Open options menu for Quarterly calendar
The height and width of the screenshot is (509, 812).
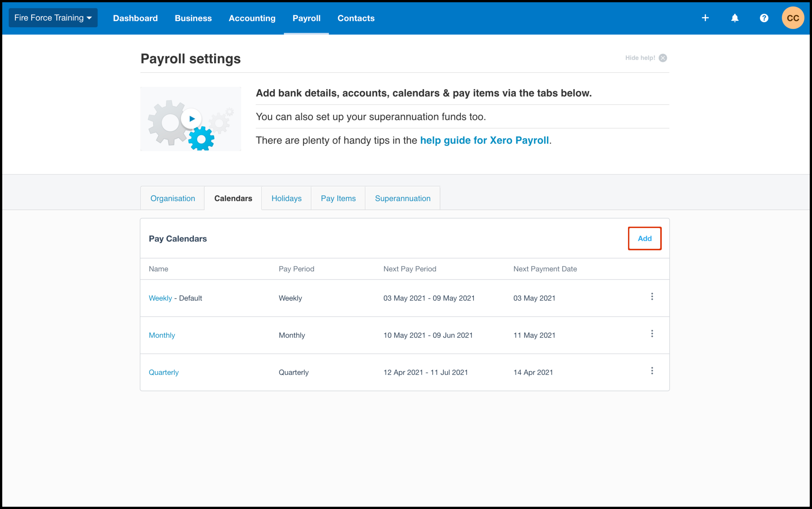(652, 371)
